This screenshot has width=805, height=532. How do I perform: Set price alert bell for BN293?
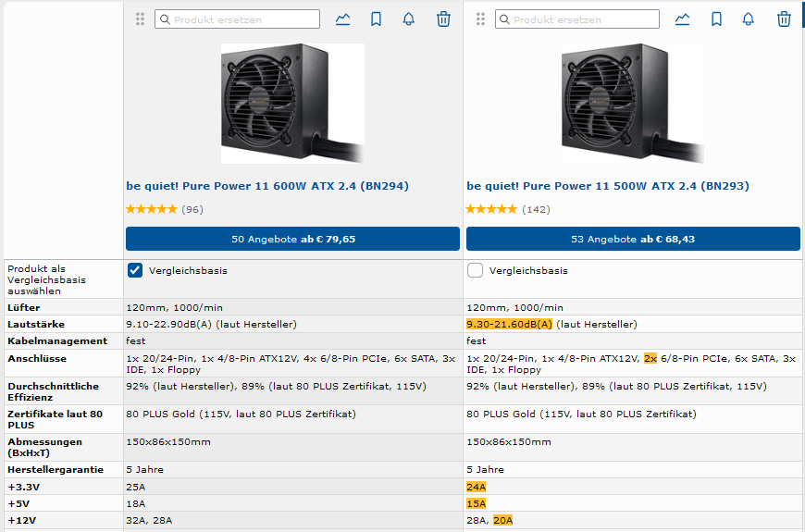coord(749,19)
